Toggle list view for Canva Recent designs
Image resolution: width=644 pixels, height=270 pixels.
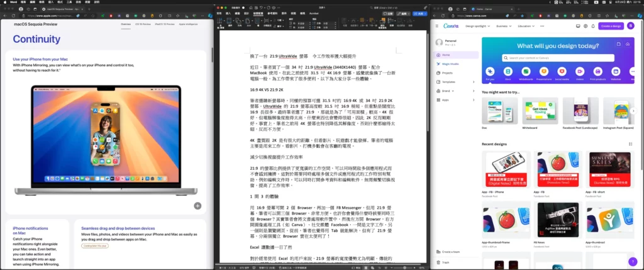[630, 144]
